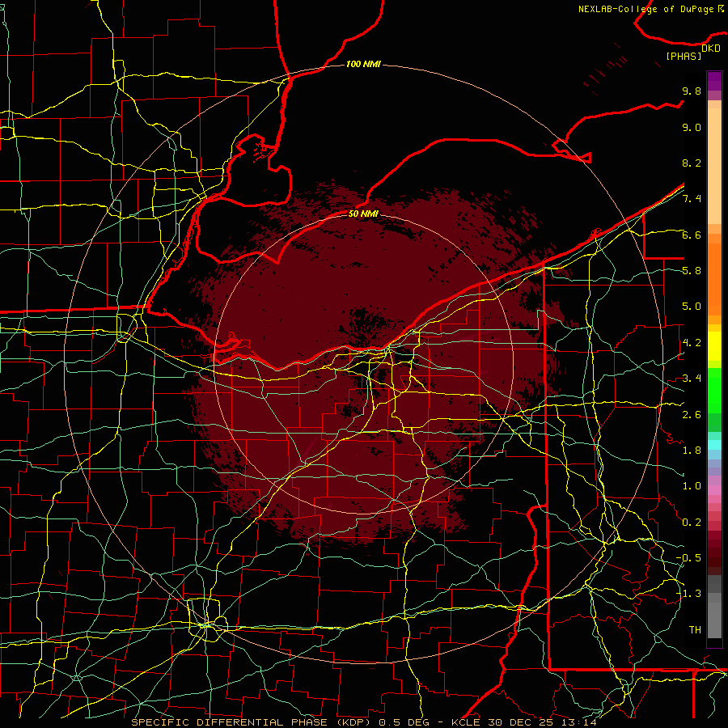Image resolution: width=728 pixels, height=728 pixels.
Task: Click the "DKD" product code label
Action: [x=711, y=49]
